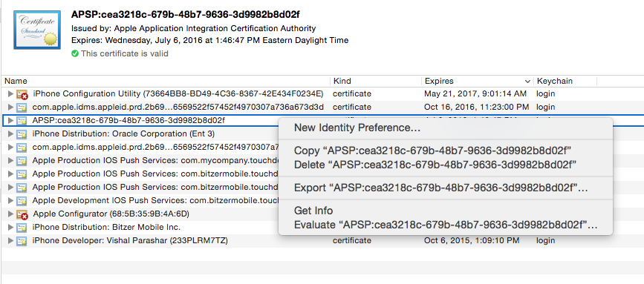Select Delete "APSP:cea3218c…" menu item
644x284 pixels.
[x=445, y=165]
